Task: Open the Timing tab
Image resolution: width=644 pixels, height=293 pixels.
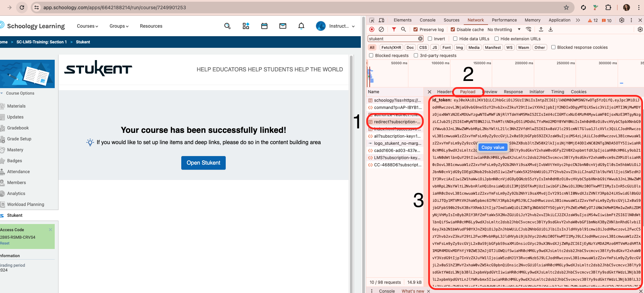Action: coord(557,92)
